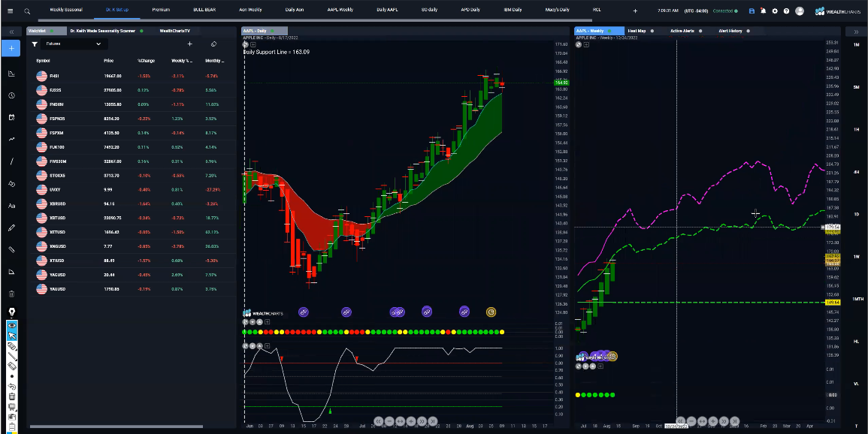Select the 1W timeframe on right strip
Viewport: 868px width, 434px height.
point(856,257)
